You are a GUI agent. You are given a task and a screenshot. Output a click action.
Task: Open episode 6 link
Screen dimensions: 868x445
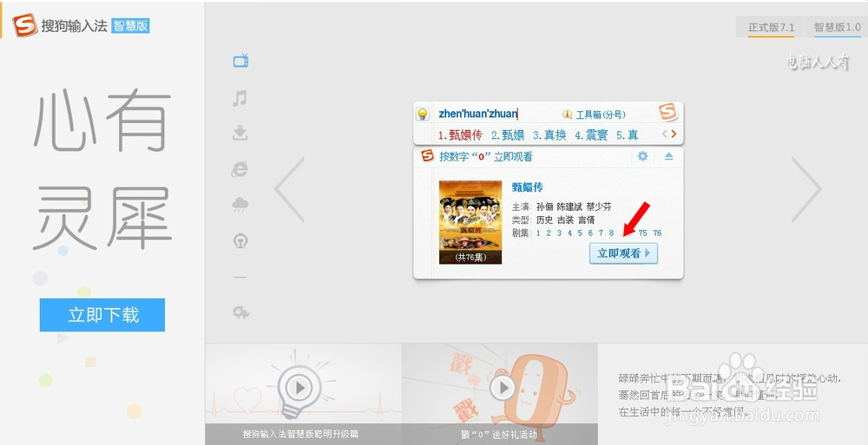tap(590, 233)
